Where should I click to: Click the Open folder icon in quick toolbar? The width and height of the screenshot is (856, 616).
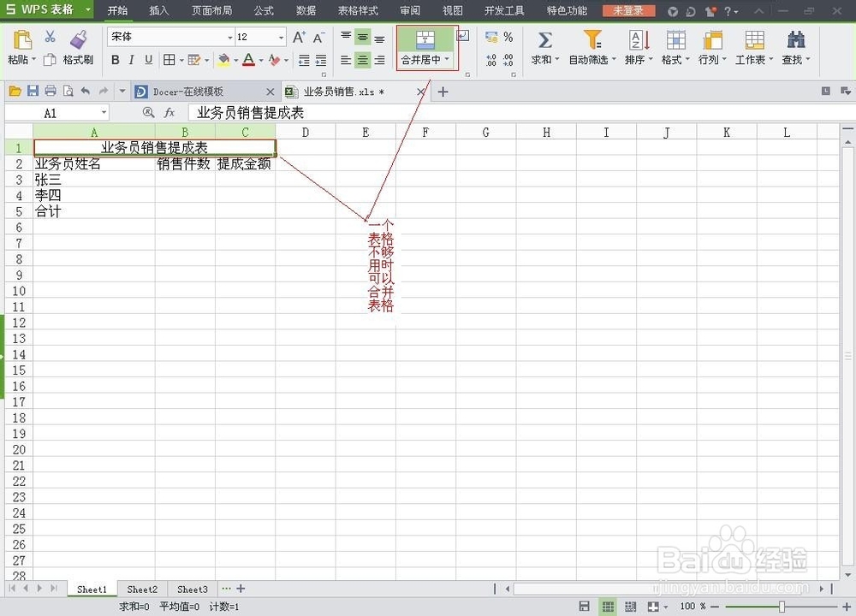[x=15, y=92]
